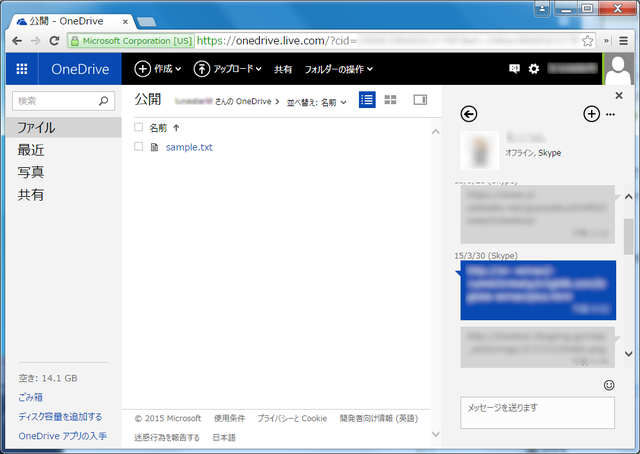
Task: Open the アップロード upload dropdown
Action: click(228, 69)
